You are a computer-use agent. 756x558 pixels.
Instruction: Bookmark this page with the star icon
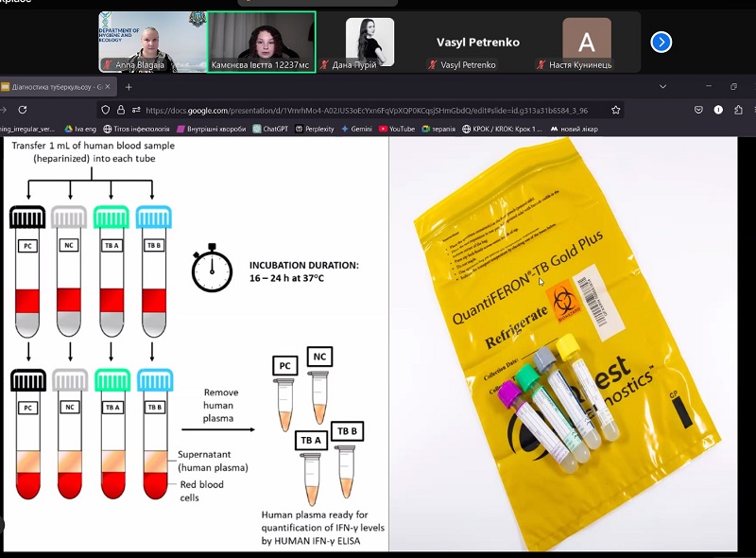click(x=616, y=110)
